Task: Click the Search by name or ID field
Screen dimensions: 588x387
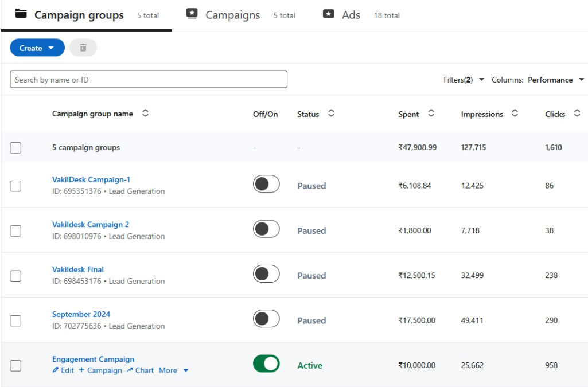Action: click(x=149, y=80)
